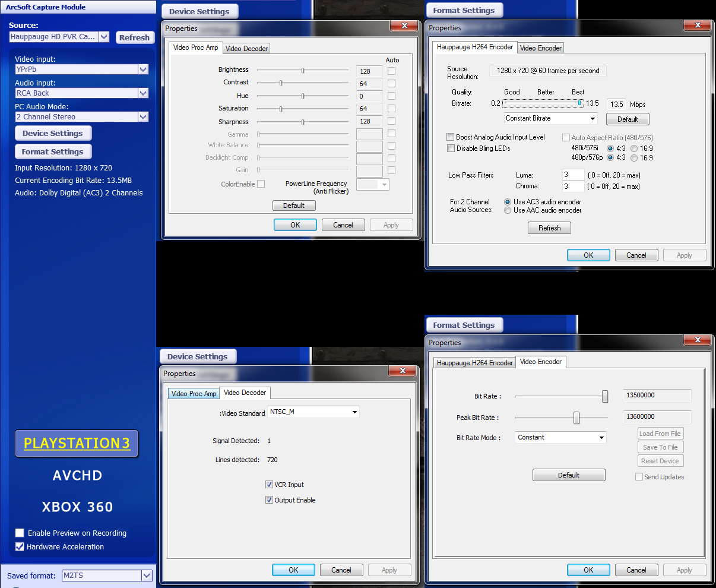Switch to Video Decoder tab in the Brightness dialog
This screenshot has width=716, height=588.
point(246,49)
